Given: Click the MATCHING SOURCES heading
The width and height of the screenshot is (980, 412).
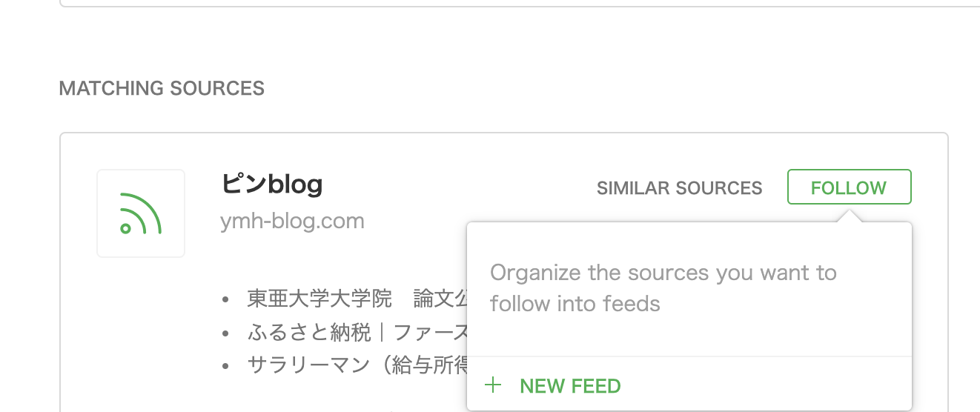Looking at the screenshot, I should pyautogui.click(x=162, y=89).
